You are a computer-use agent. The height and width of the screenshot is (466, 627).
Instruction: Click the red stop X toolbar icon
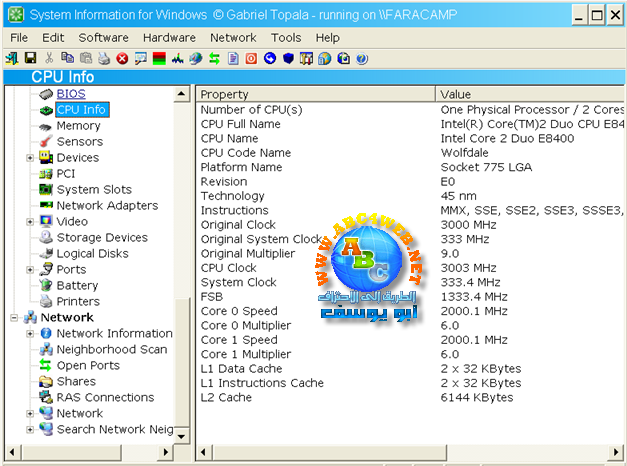click(122, 59)
